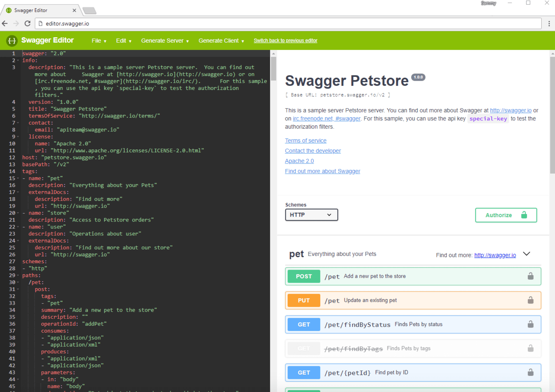This screenshot has width=555, height=392.
Task: Click the lock icon on GET /pet/findByStatus
Action: [531, 324]
